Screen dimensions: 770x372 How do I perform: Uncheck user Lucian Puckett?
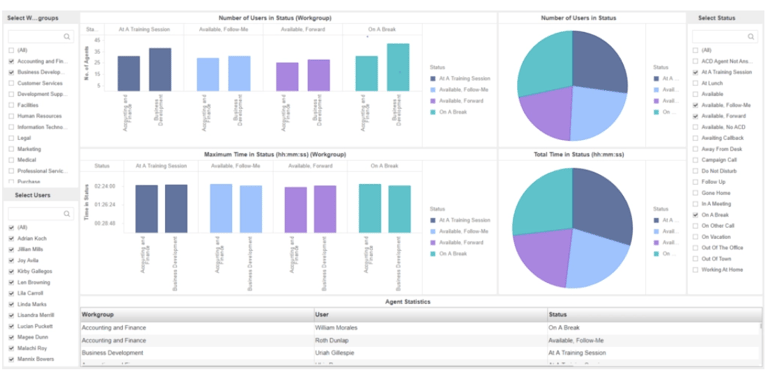click(x=11, y=326)
